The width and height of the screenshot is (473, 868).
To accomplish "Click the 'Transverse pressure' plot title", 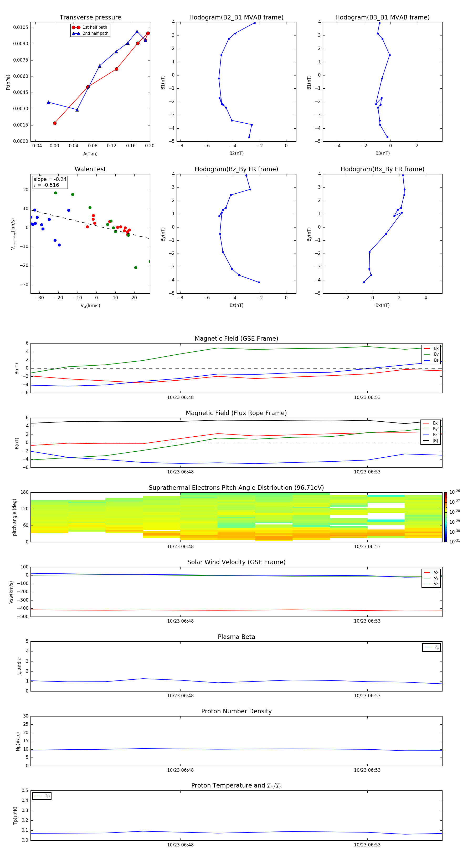I will [90, 17].
